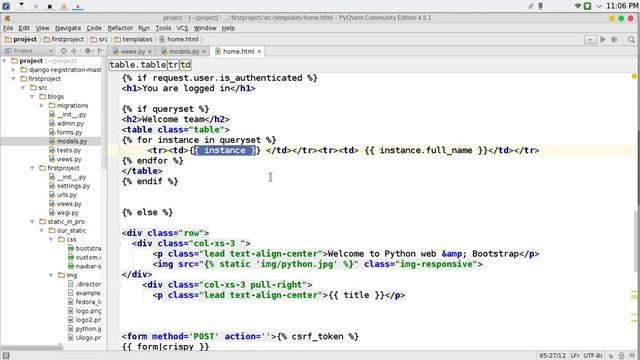Collapse the static_in_pro folder arrow
Viewport: 640px width, 360px height.
(33, 222)
